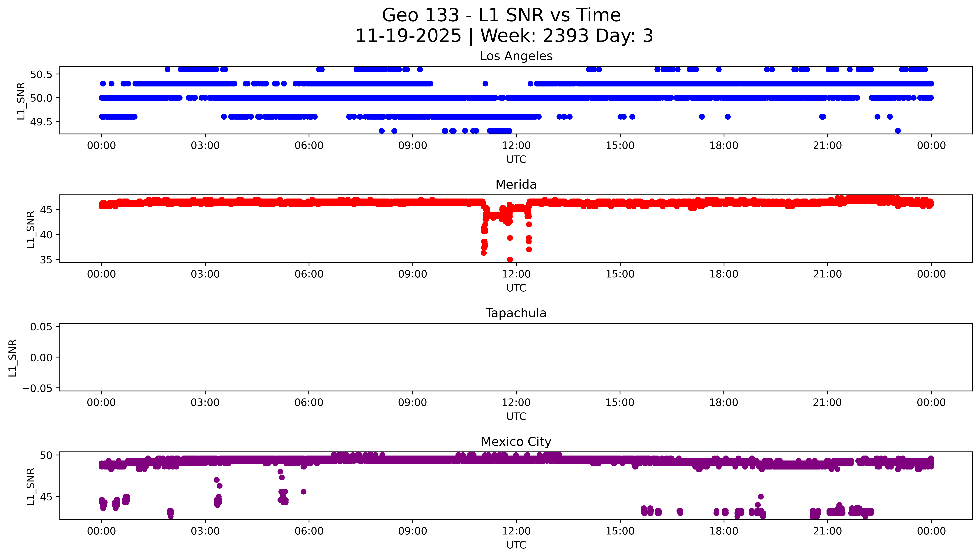Screen dimensions: 980x558
Task: Click the empty Tapachula plot area center
Action: click(x=516, y=357)
